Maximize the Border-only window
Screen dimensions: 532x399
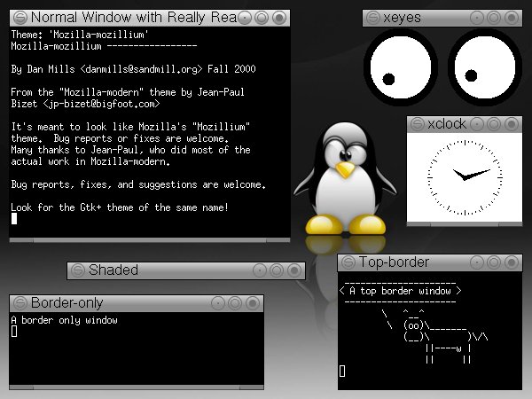point(235,303)
